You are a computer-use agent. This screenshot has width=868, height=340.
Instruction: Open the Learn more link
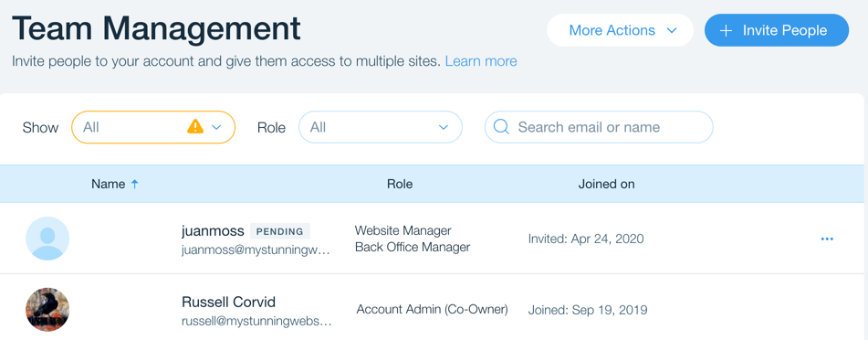point(480,61)
